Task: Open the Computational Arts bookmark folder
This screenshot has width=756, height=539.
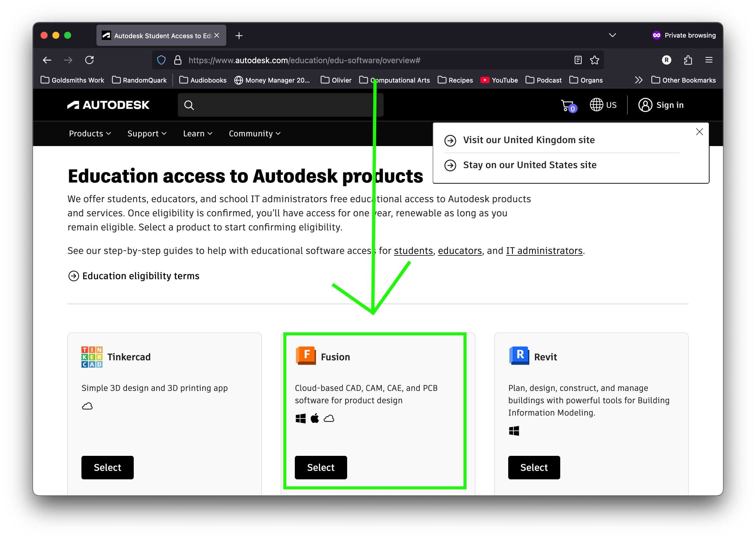Action: coord(394,80)
